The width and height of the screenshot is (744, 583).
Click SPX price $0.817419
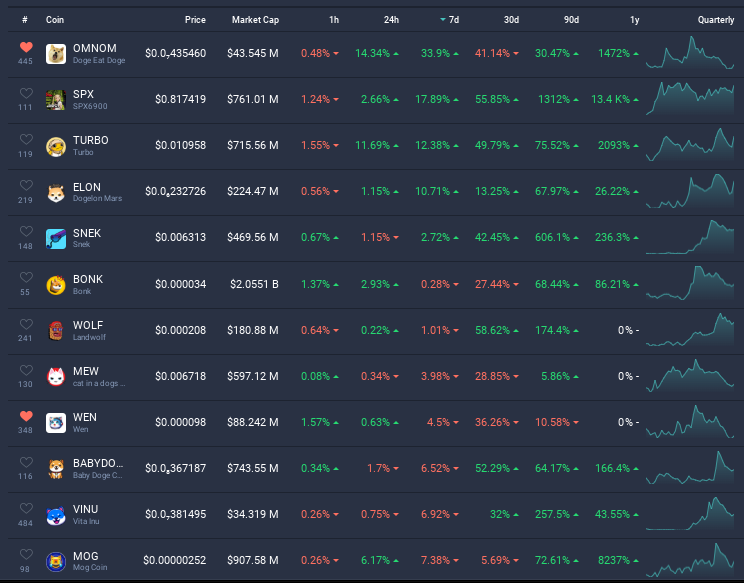pos(180,99)
